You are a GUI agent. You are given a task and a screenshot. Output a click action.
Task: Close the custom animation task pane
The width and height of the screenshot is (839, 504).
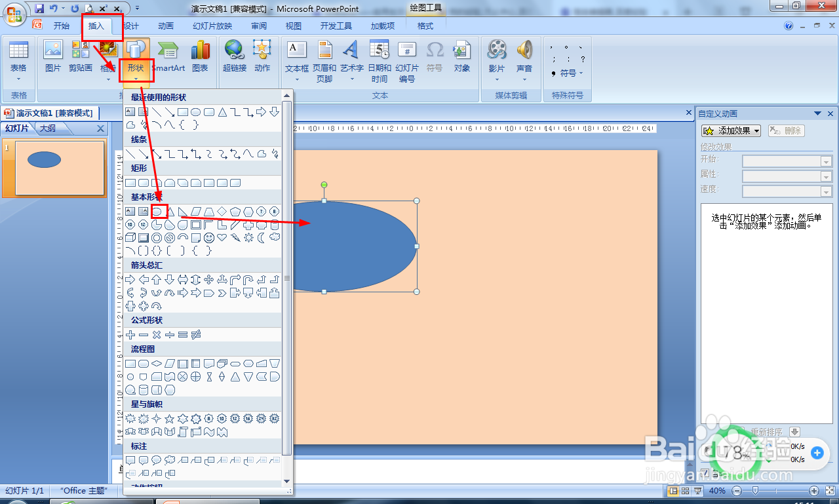coord(830,113)
